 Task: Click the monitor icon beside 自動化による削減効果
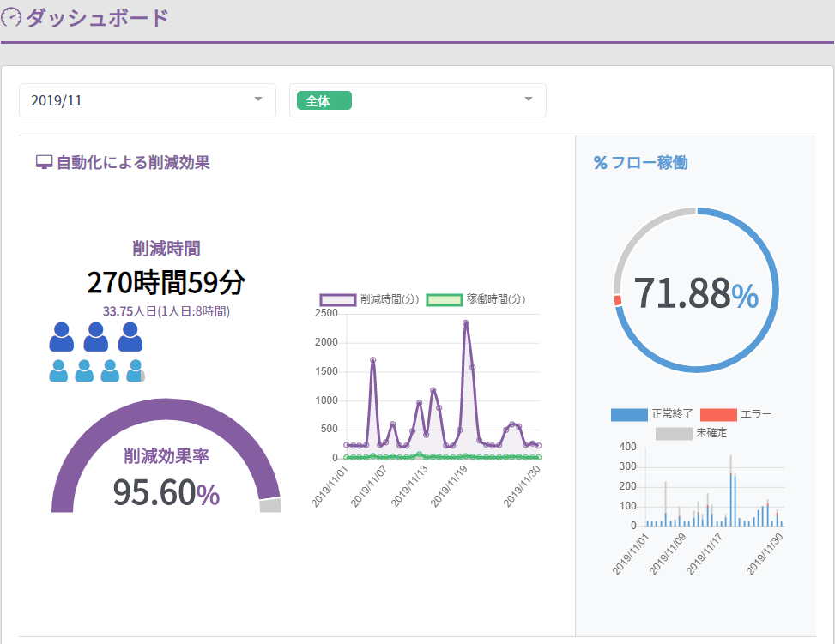pyautogui.click(x=45, y=162)
